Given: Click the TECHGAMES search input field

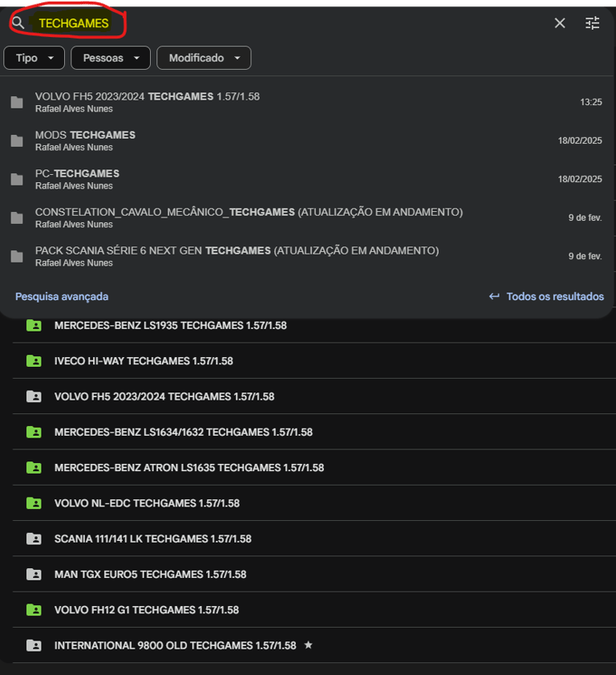Looking at the screenshot, I should click(74, 23).
